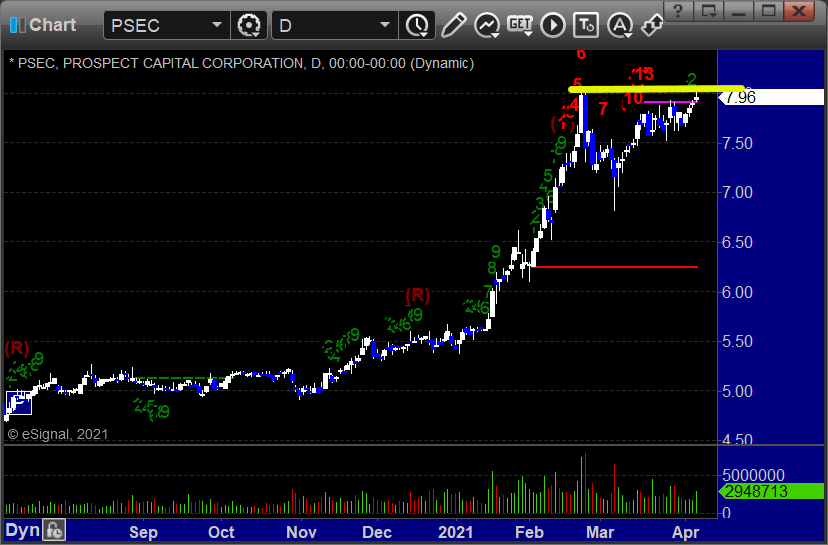Image resolution: width=828 pixels, height=545 pixels.
Task: Click the Feb label on time axis
Action: (x=529, y=532)
